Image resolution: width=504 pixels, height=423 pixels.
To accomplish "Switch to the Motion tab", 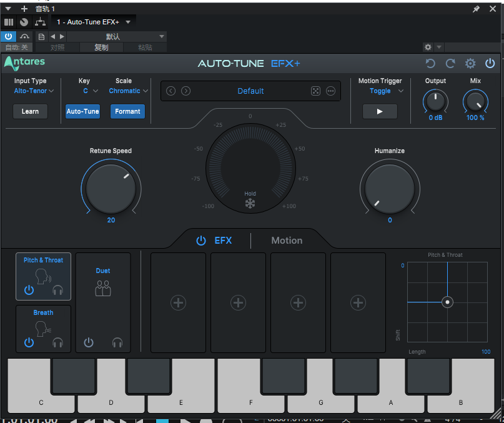I will pyautogui.click(x=287, y=241).
